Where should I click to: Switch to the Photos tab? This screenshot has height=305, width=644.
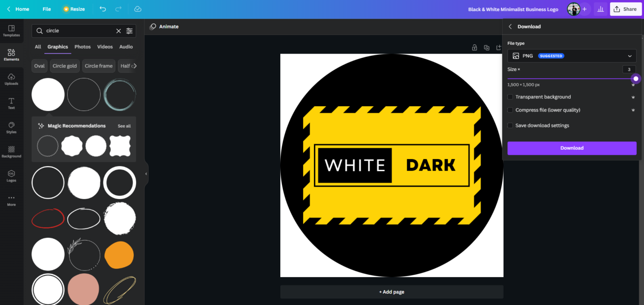[x=82, y=47]
